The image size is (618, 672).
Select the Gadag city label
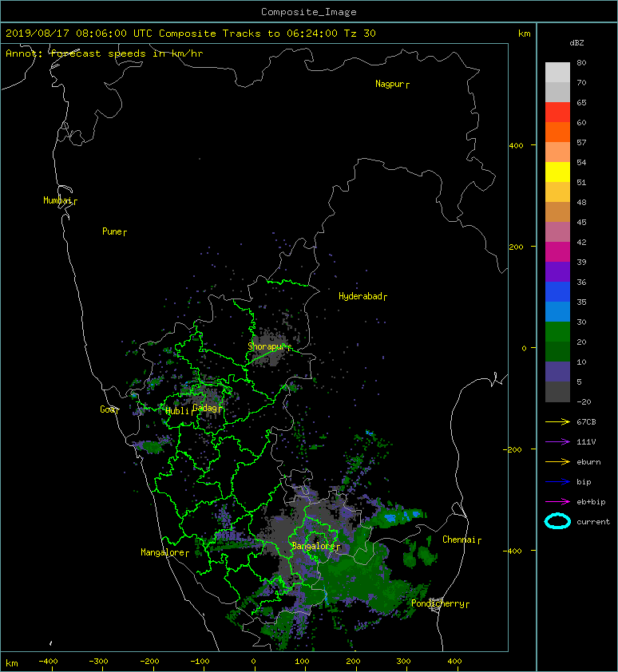pos(207,408)
